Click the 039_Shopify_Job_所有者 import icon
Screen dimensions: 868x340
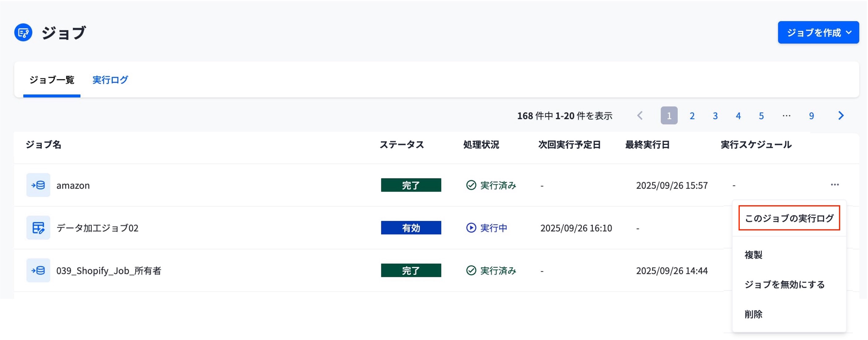[38, 270]
